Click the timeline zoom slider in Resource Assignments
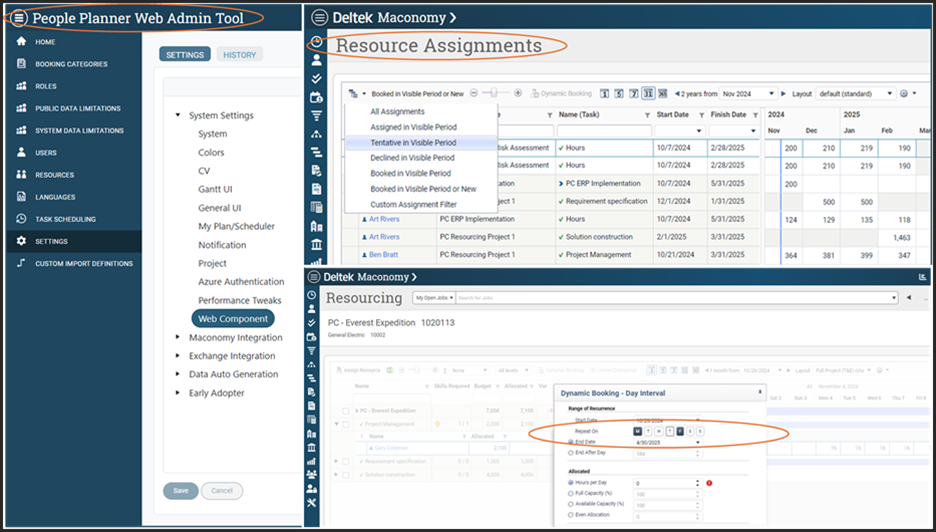The height and width of the screenshot is (532, 936). [x=495, y=93]
